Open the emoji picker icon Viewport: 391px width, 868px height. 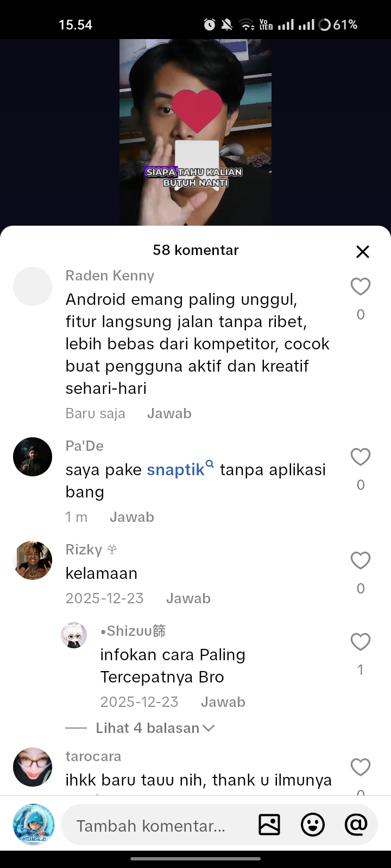313,825
